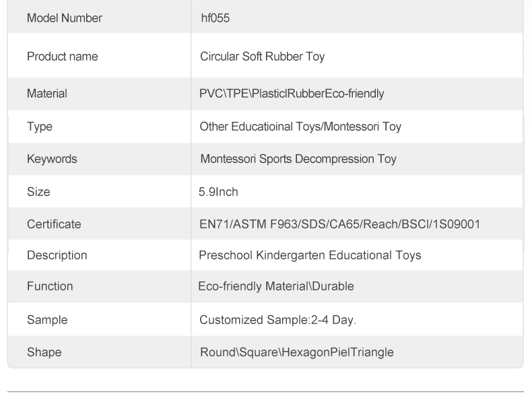
Task: Select the 5.9Inch size value
Action: pos(219,192)
